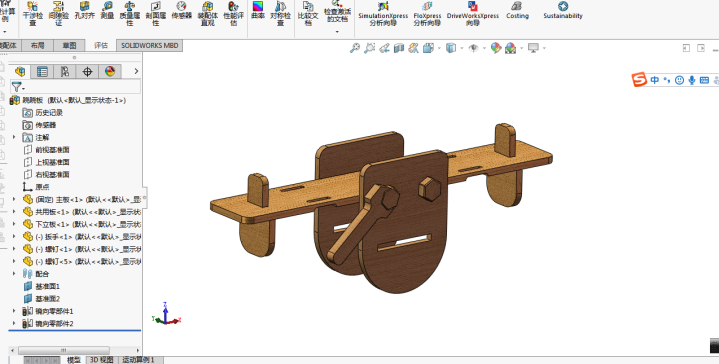Launch FloXpress 分析向导
This screenshot has height=364, width=719.
pos(427,13)
